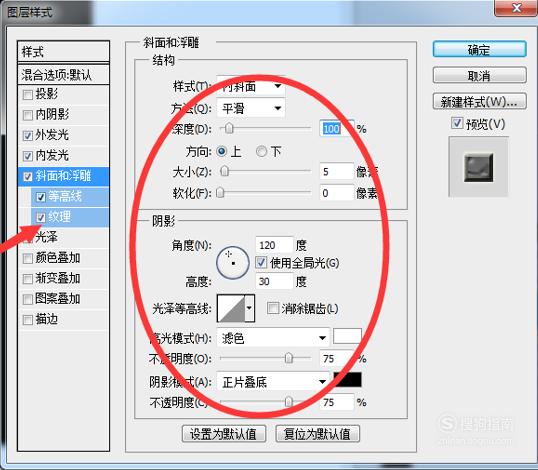Click the 软化 value field showing 0

(x=337, y=193)
